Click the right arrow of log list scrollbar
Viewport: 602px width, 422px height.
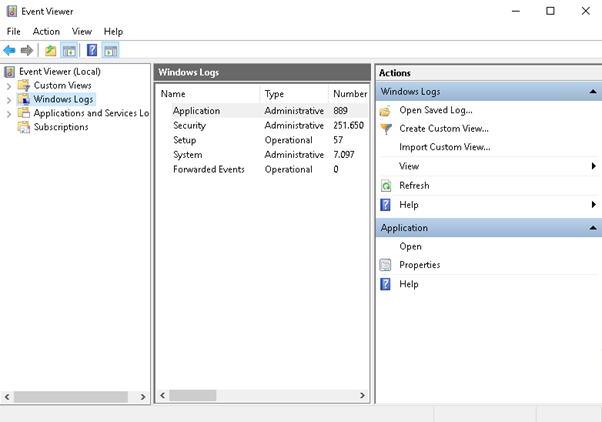click(362, 395)
